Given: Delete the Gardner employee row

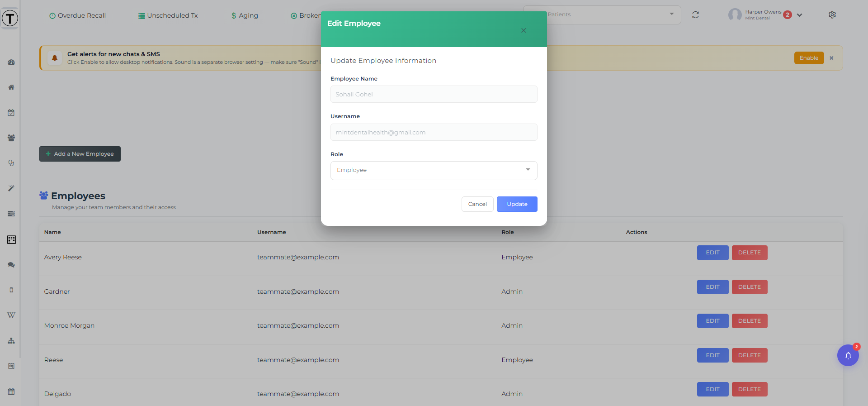Looking at the screenshot, I should pyautogui.click(x=750, y=287).
